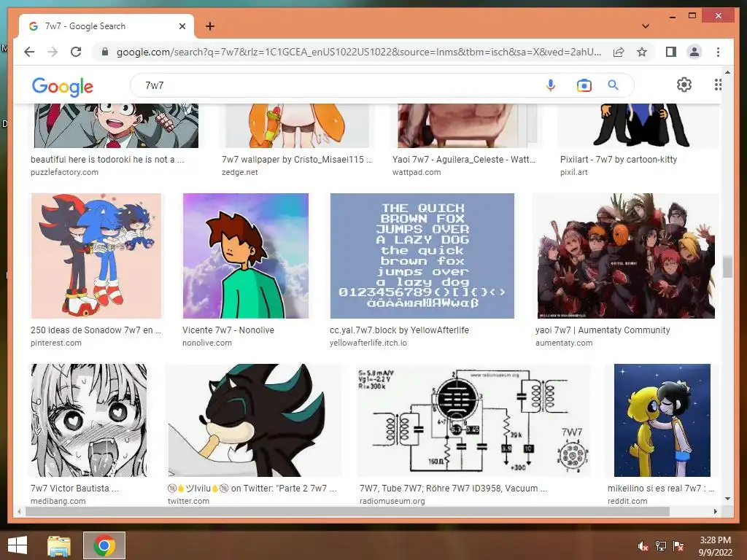This screenshot has width=747, height=560.
Task: Select the 7w7 - Google Search tab
Action: pyautogui.click(x=107, y=26)
